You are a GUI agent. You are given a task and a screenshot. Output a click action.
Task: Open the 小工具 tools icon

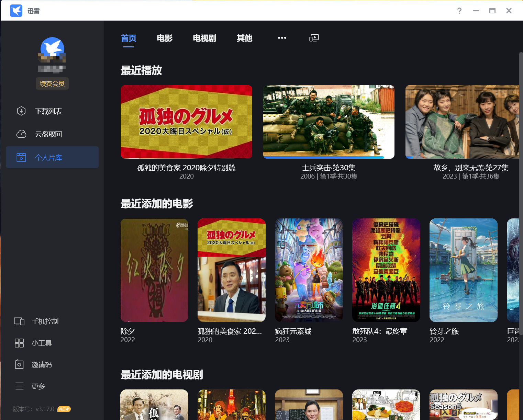pos(20,343)
